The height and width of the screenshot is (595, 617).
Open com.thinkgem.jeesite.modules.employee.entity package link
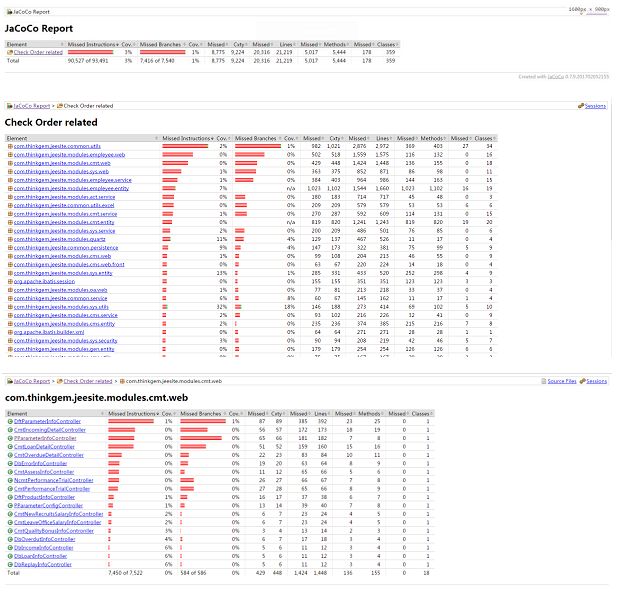[72, 188]
